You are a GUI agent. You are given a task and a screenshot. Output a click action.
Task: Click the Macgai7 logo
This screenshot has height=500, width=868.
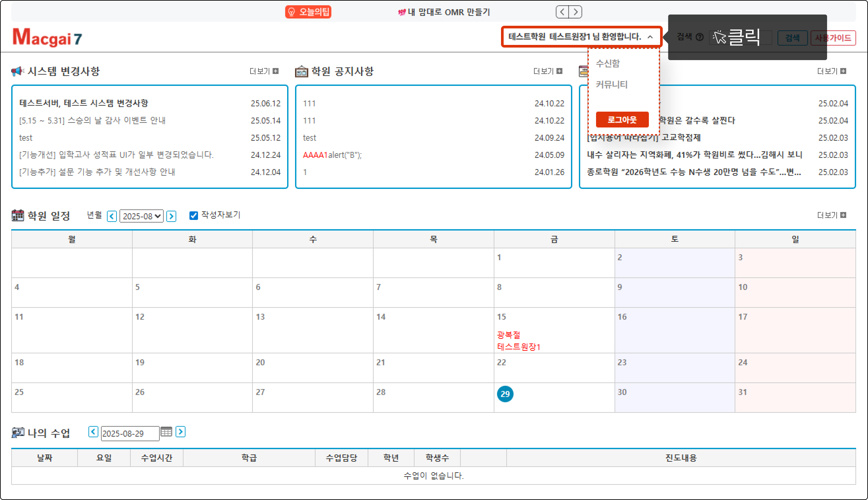click(47, 37)
